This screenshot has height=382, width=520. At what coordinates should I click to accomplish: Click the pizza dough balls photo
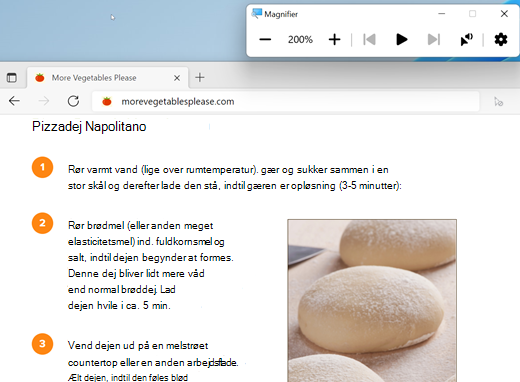tap(372, 301)
